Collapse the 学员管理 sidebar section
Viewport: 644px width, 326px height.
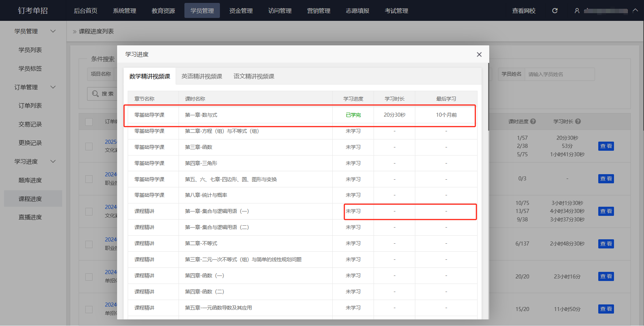point(53,31)
